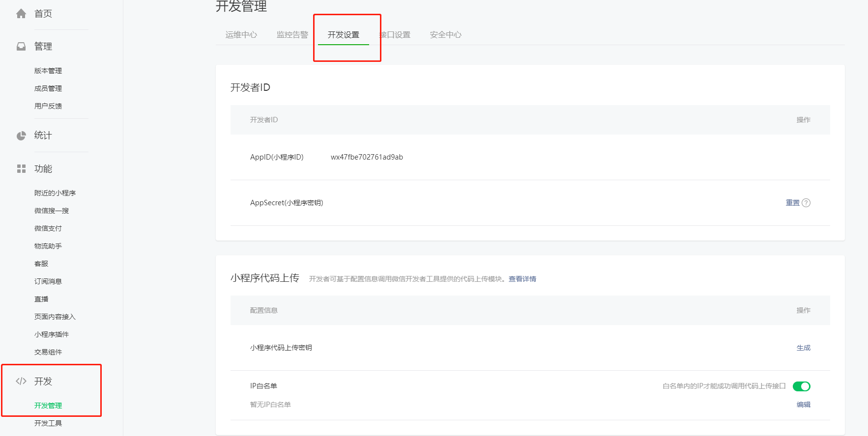
Task: Open the 查看详情 link
Action: [x=522, y=279]
